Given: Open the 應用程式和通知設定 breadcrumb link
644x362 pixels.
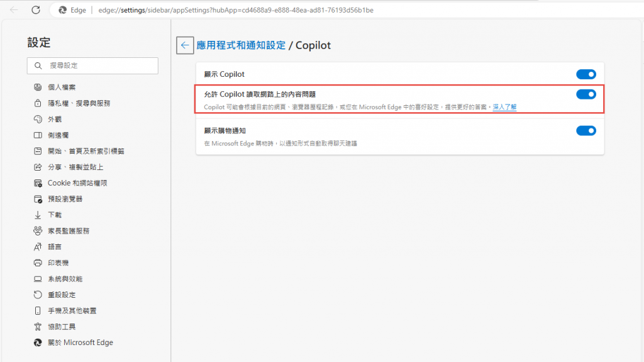Looking at the screenshot, I should [x=241, y=45].
